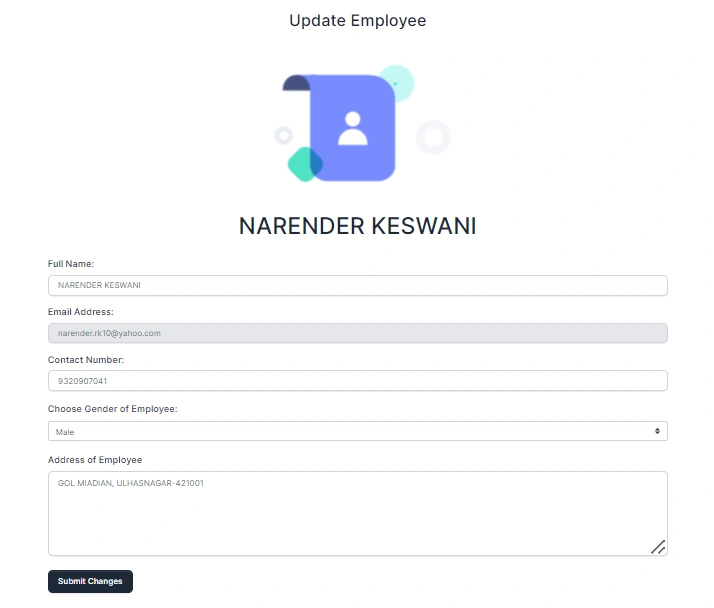Click the NARENDER KESWANI heading
714x608 pixels.
[x=357, y=226]
